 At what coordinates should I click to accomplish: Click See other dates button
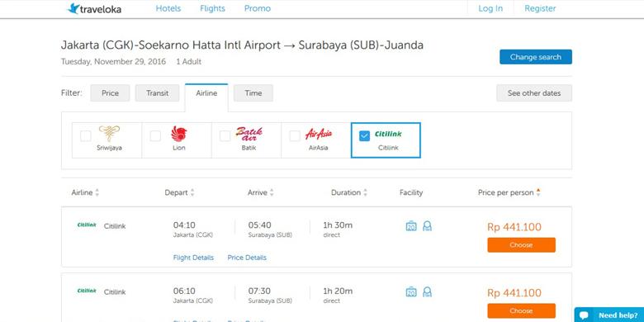(x=534, y=93)
